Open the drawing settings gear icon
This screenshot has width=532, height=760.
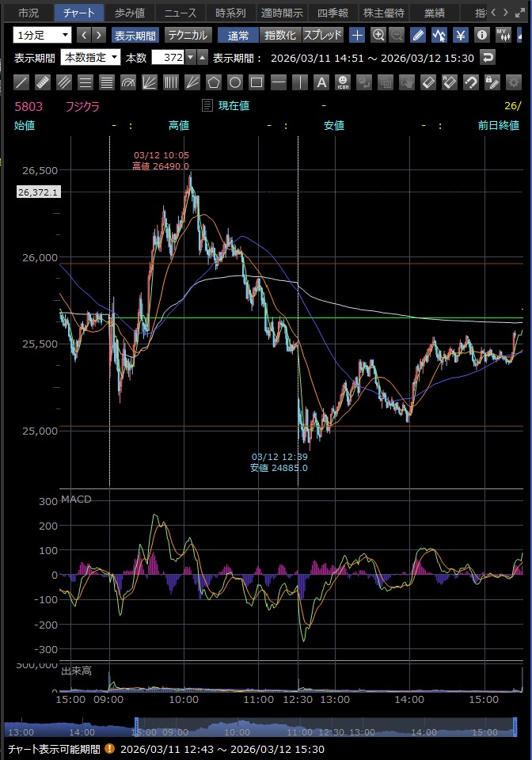(512, 82)
